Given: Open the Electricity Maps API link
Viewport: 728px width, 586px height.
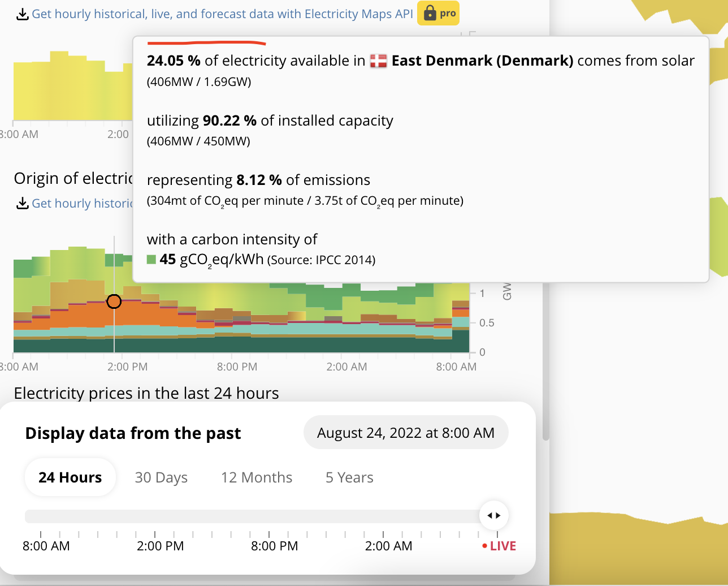Looking at the screenshot, I should [x=223, y=14].
